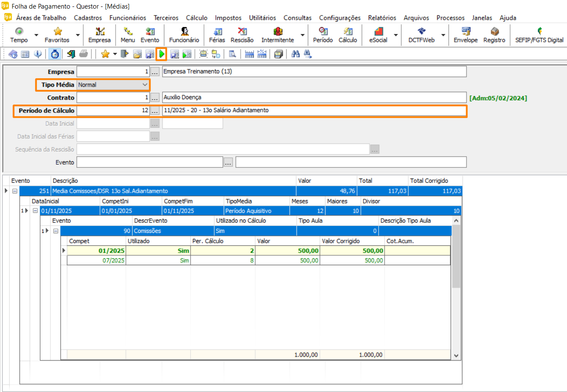Click the printer icon in toolbar
567x392 pixels.
coord(84,54)
